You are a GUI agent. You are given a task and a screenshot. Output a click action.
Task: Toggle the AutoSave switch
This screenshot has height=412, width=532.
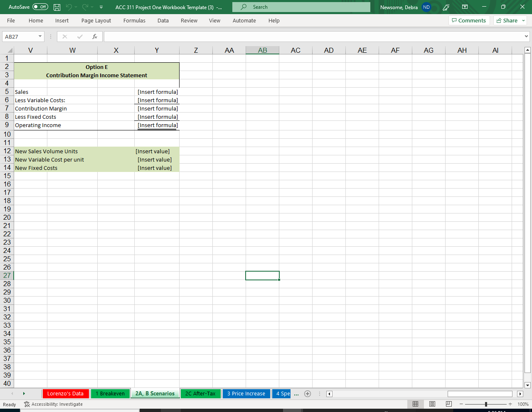40,7
